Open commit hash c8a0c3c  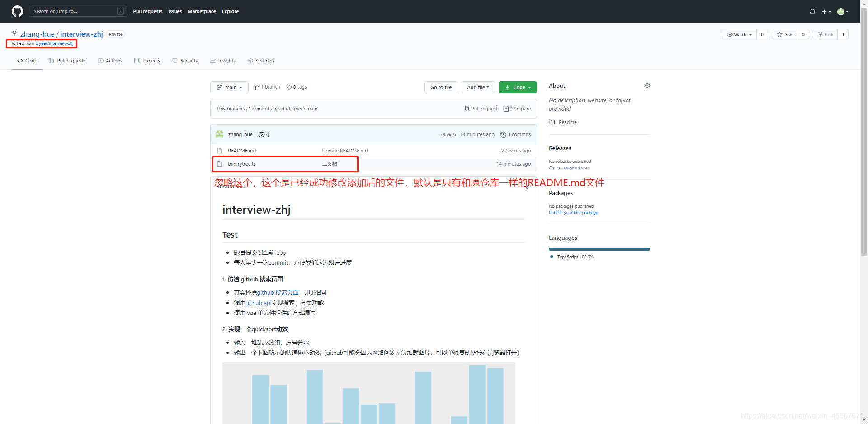[x=448, y=135]
